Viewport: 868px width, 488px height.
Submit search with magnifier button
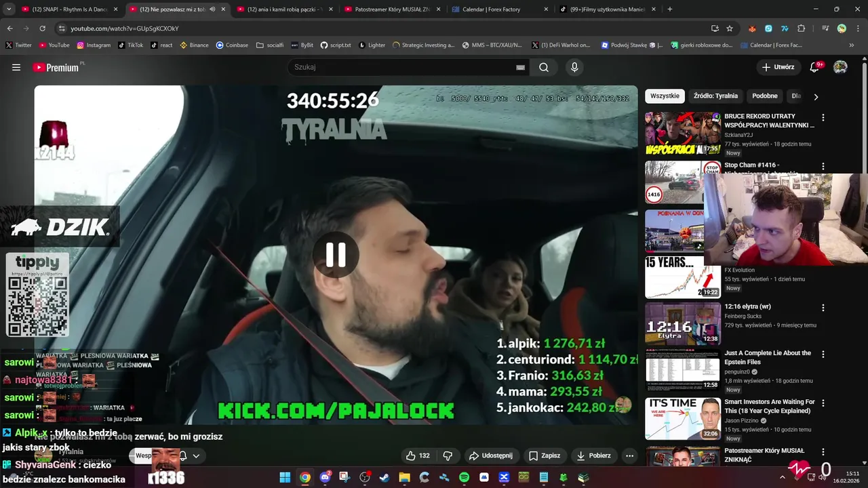pos(544,67)
